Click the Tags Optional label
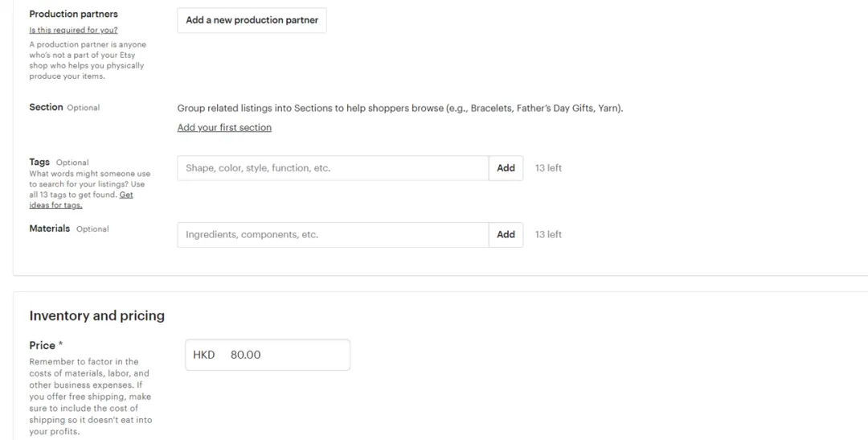The height and width of the screenshot is (440, 868). [59, 162]
